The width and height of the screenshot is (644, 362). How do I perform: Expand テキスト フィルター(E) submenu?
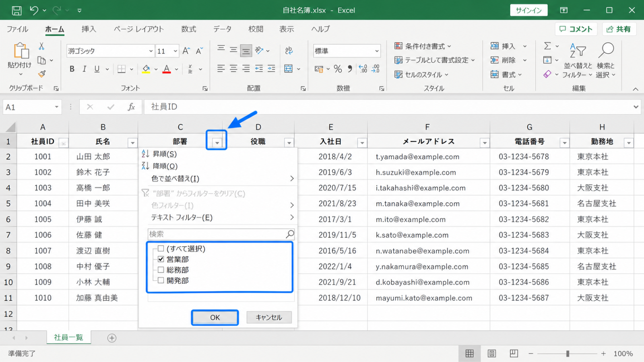[218, 217]
